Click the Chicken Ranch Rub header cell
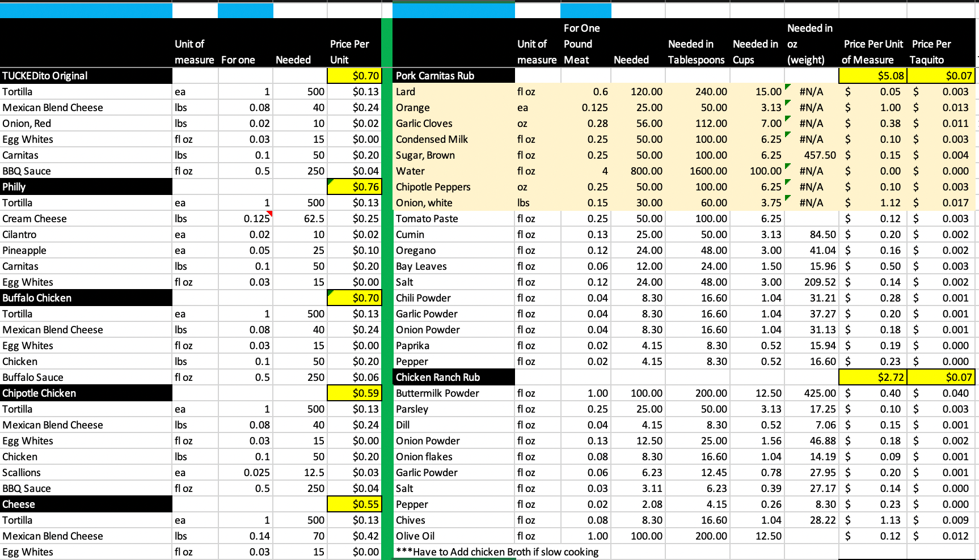 pos(454,377)
